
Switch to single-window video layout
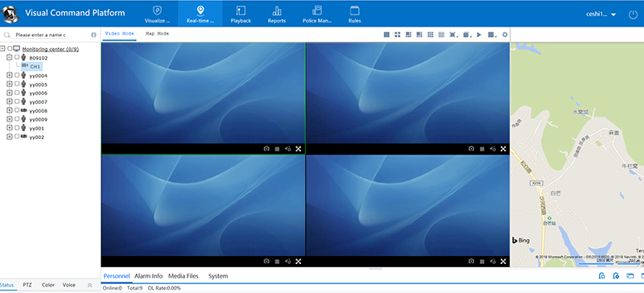386,35
